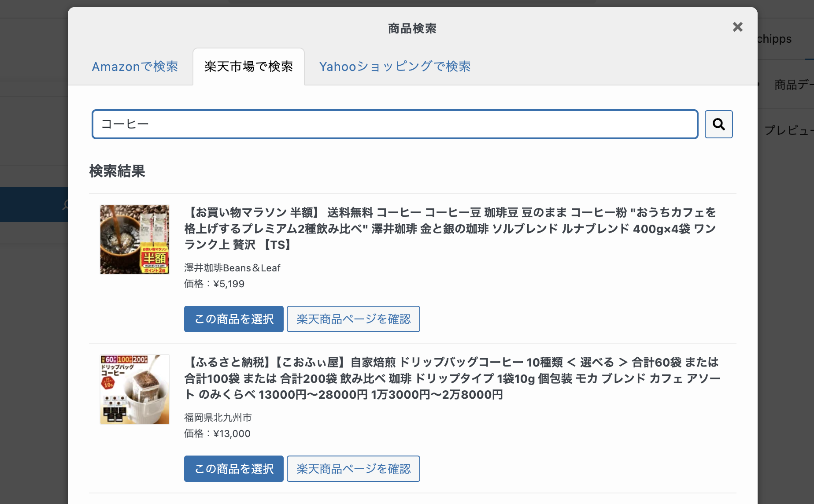The height and width of the screenshot is (504, 814).
Task: Click the 【ふるさと納税】 drip bag product title
Action: [x=452, y=378]
